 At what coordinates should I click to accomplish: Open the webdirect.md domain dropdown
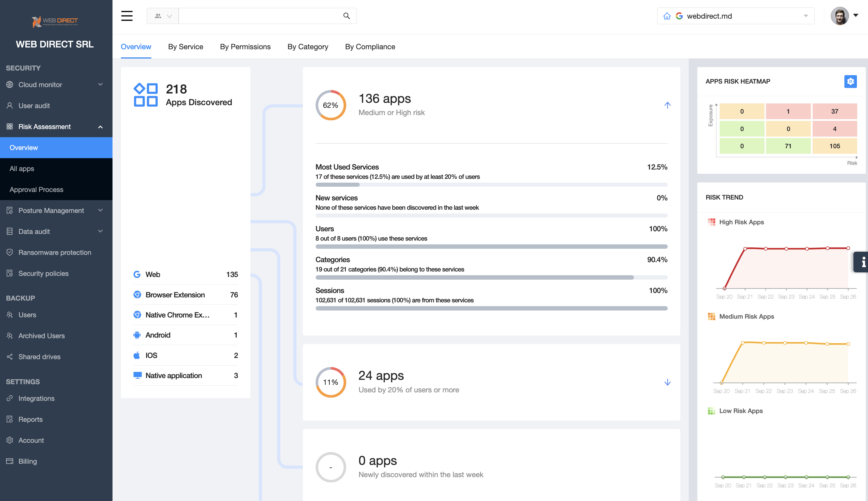click(x=805, y=16)
